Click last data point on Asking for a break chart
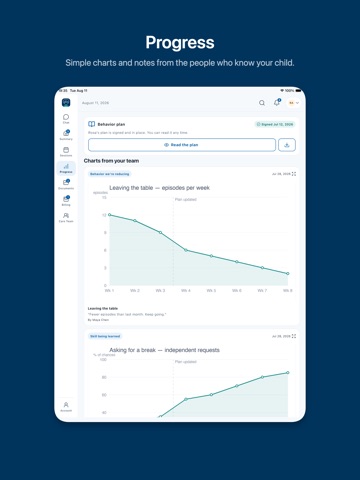This screenshot has width=360, height=480. pyautogui.click(x=288, y=372)
